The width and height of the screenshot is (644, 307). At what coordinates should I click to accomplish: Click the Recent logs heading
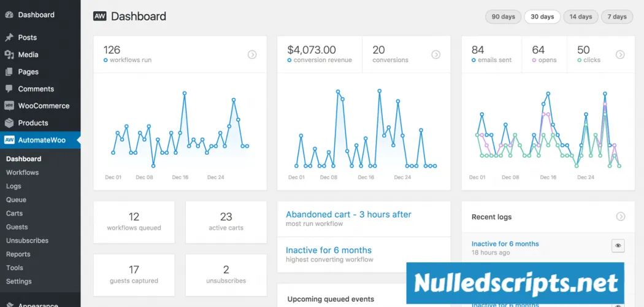click(492, 217)
